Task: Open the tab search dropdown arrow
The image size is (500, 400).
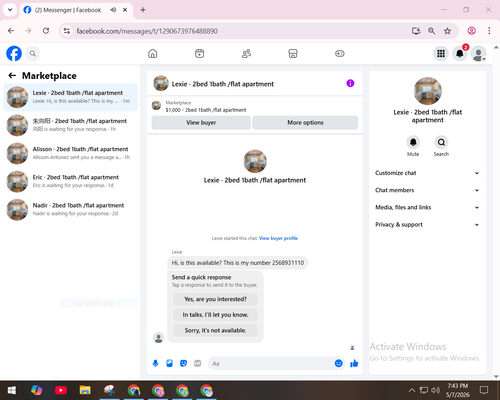Action: (x=10, y=10)
